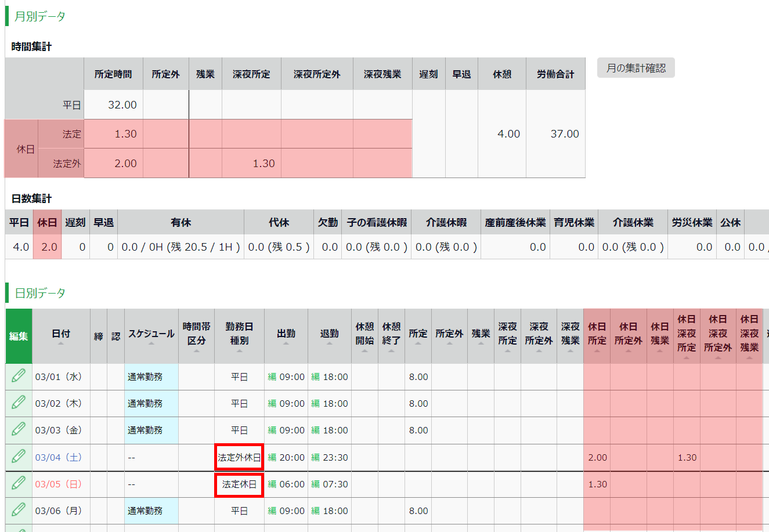The image size is (769, 532).
Task: Click the 03/05 (日) date link
Action: 58,484
